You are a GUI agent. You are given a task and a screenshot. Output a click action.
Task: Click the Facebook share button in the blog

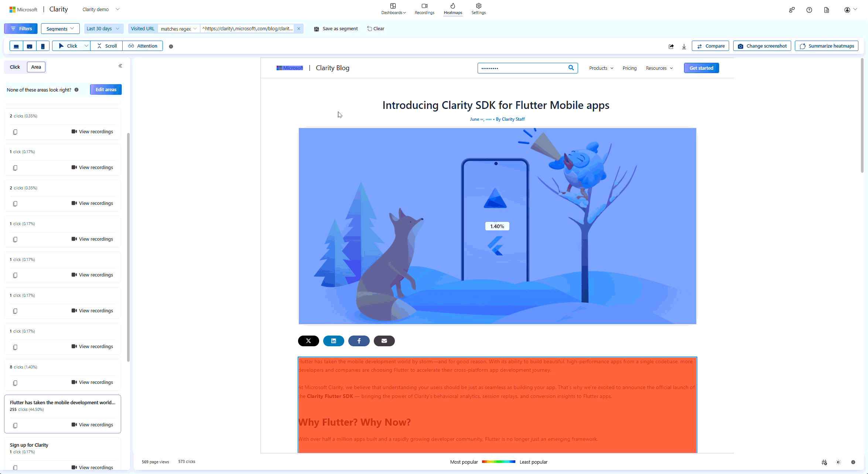(x=359, y=341)
